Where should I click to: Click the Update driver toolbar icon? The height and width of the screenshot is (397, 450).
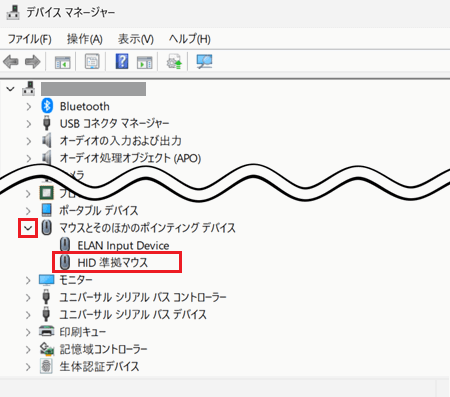174,62
